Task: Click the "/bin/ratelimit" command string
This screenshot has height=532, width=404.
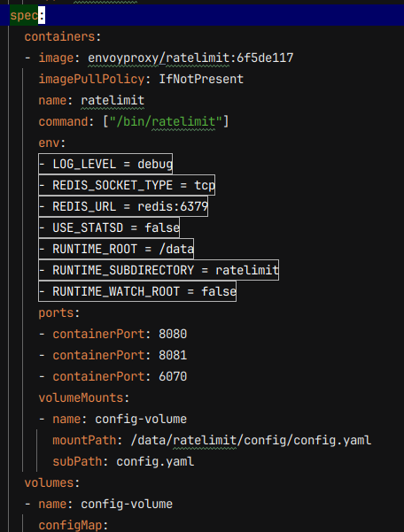Action: [x=166, y=121]
